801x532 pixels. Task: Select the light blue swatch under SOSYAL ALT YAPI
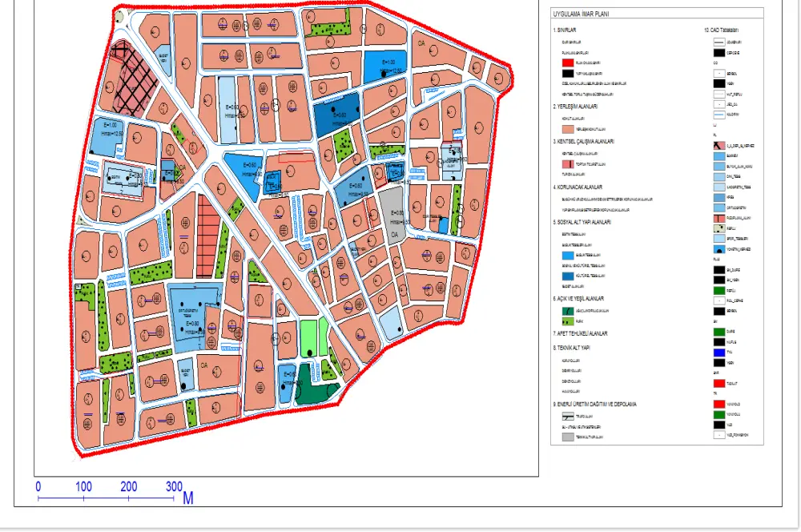[568, 255]
